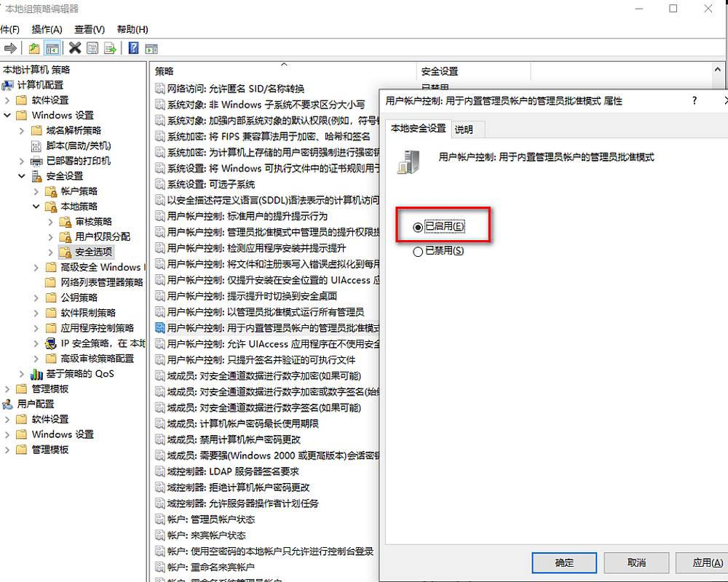Select 安全选项 in the tree
The image size is (728, 582).
coord(94,252)
